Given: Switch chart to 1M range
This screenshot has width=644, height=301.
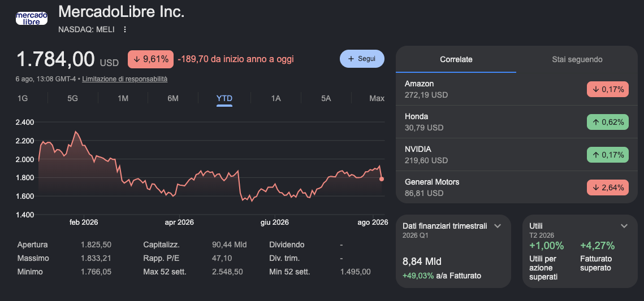Looking at the screenshot, I should 123,98.
